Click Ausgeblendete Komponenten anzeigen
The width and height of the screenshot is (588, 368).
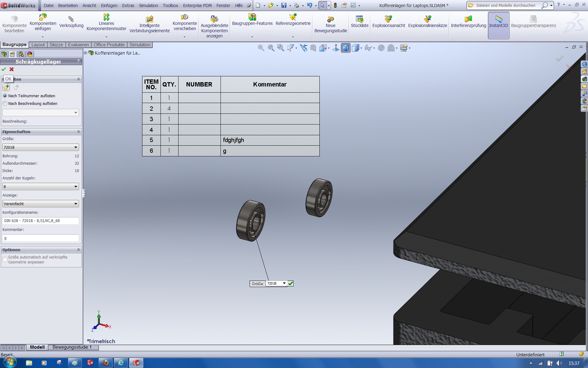point(214,26)
